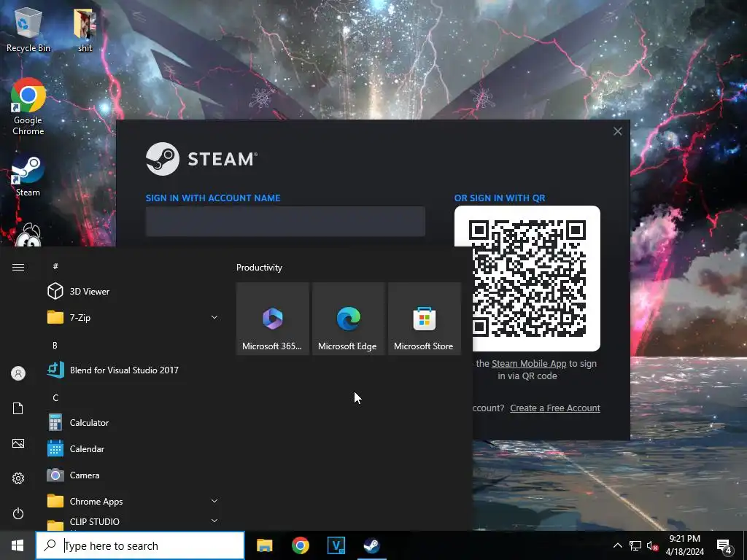Open Settings gear in Start sidebar
The height and width of the screenshot is (560, 747).
pyautogui.click(x=18, y=478)
